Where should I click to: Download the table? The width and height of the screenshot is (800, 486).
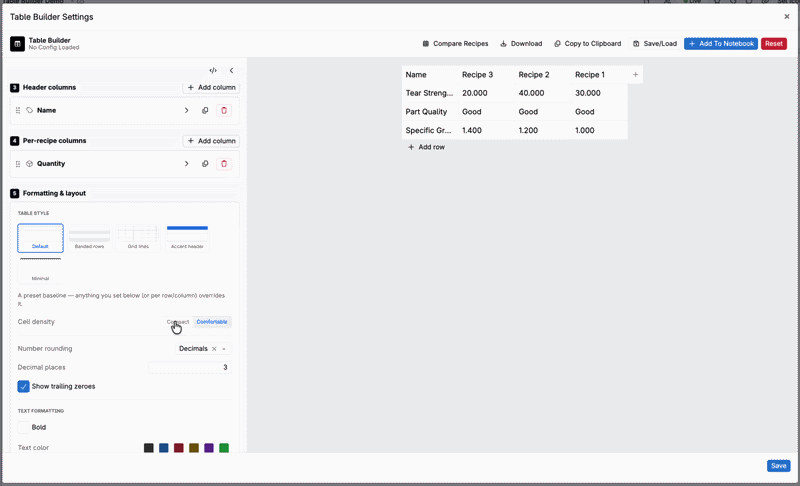(521, 44)
